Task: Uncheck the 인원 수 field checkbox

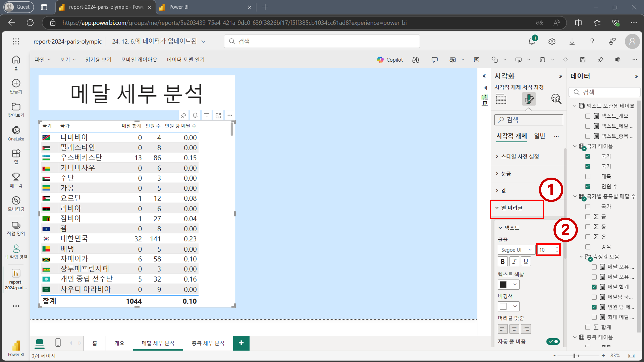Action: (x=588, y=186)
